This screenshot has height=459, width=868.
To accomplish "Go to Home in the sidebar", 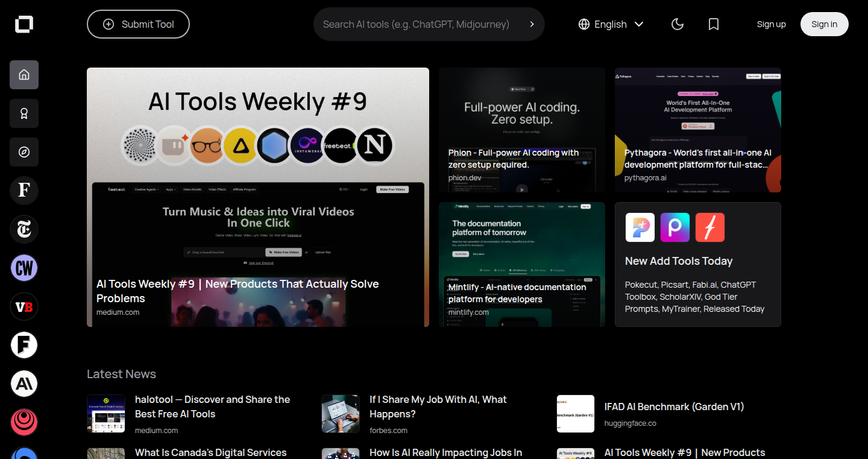I will point(24,75).
